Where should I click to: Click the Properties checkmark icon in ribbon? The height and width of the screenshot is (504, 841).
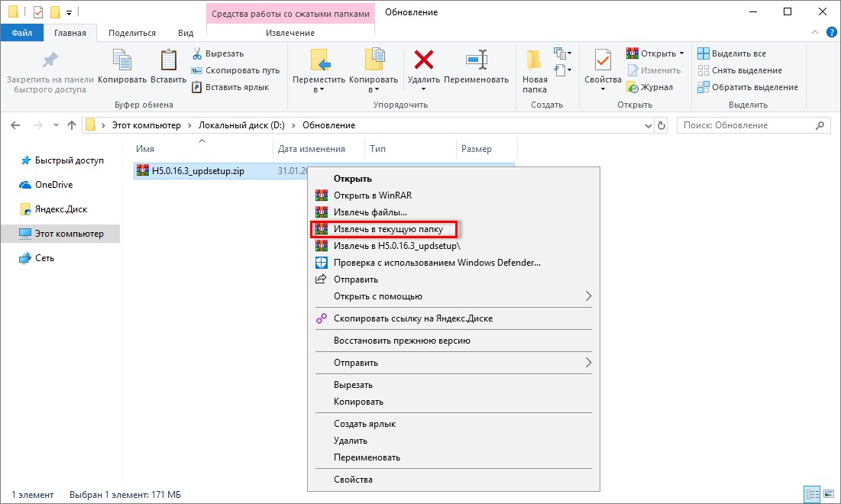[603, 60]
